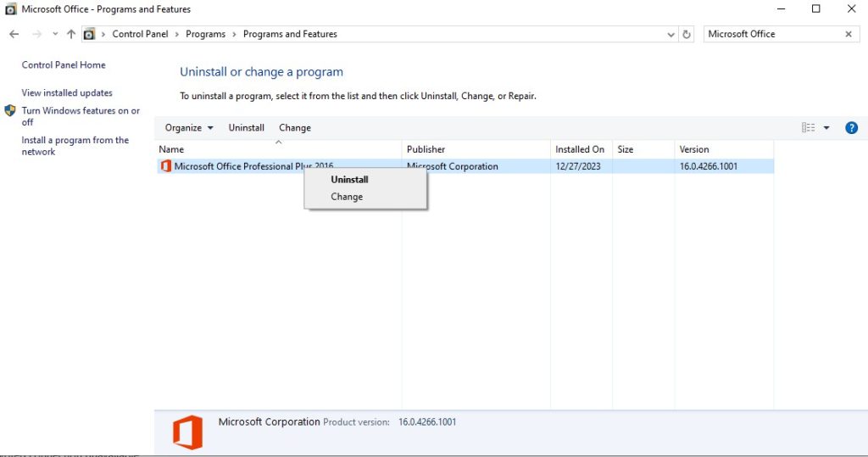Select the Microsoft Office Professional Plus row
868x457 pixels.
coord(465,166)
